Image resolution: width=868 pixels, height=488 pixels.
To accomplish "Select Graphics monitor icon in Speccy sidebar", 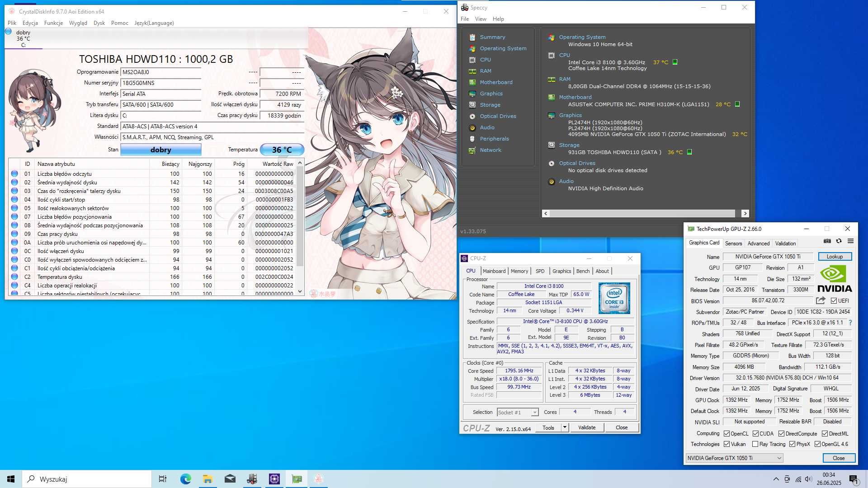I will (472, 94).
